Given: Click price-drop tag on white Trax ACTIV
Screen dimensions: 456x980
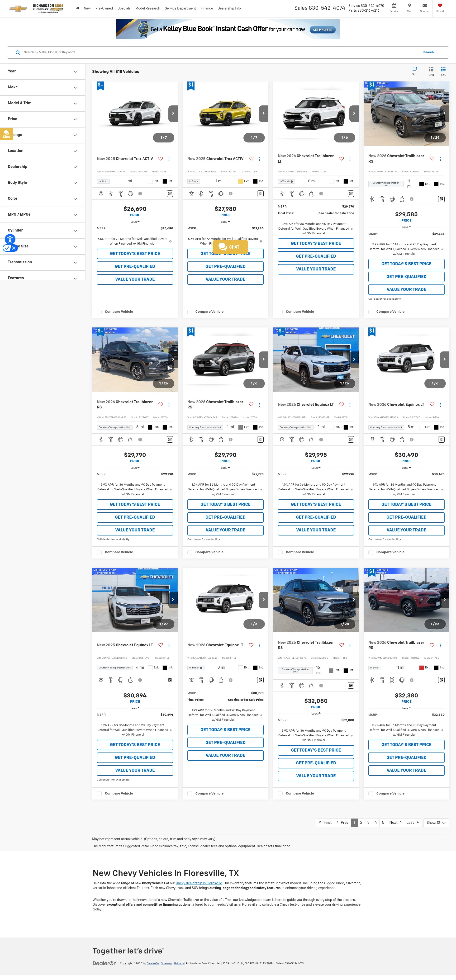Looking at the screenshot, I should (100, 85).
